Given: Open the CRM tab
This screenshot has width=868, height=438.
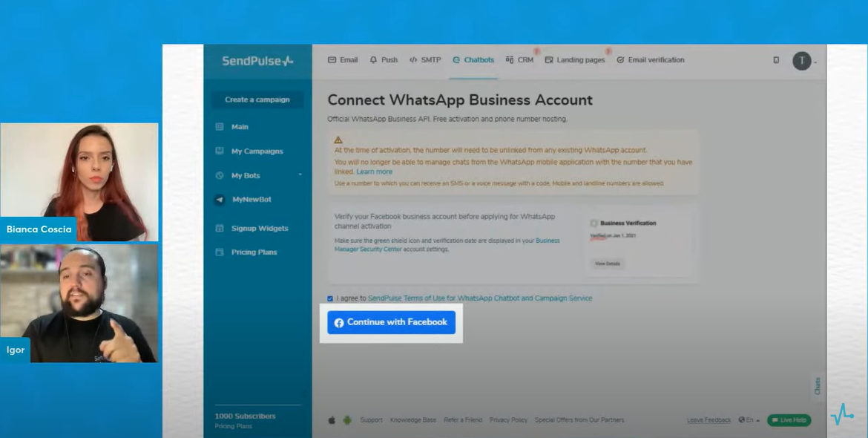Looking at the screenshot, I should pos(519,60).
